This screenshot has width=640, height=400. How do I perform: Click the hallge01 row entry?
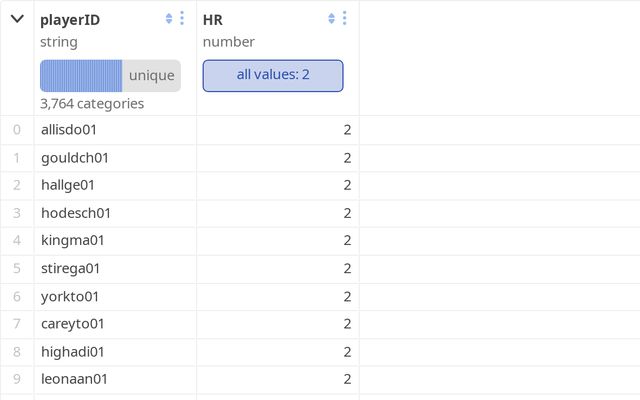point(68,185)
